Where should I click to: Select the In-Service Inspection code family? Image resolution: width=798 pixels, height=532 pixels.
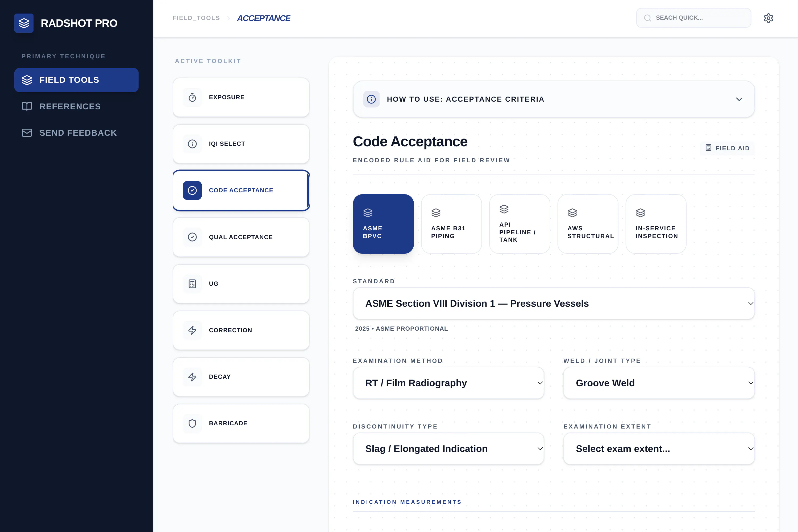656,224
